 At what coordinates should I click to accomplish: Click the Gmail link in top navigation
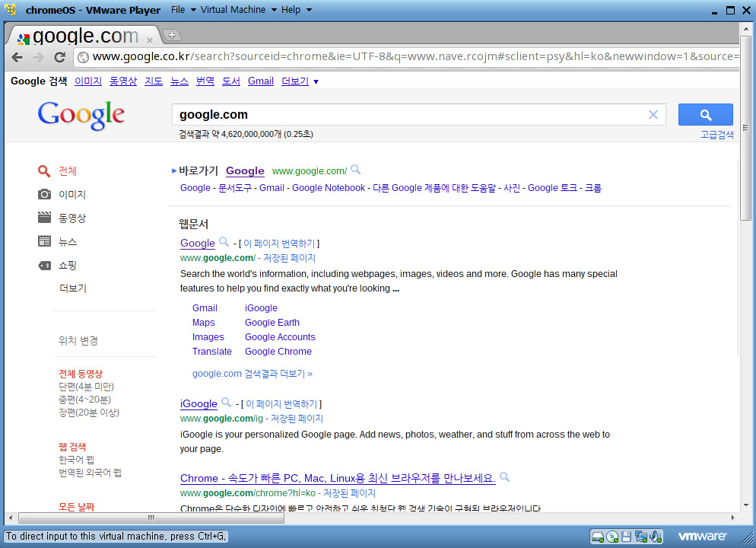pyautogui.click(x=260, y=81)
